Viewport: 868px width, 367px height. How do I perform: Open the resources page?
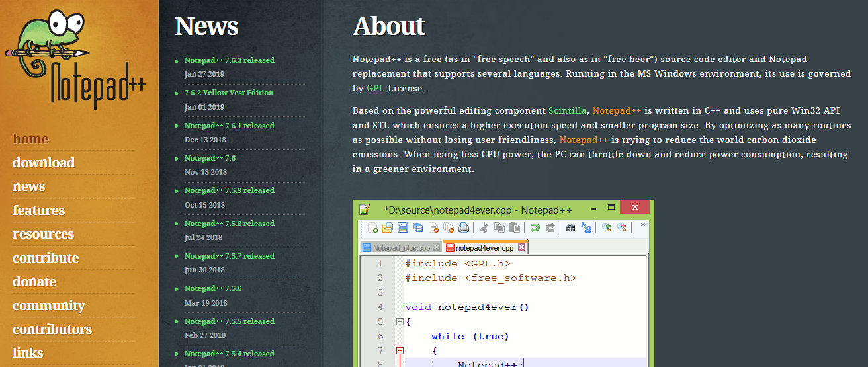pos(43,234)
